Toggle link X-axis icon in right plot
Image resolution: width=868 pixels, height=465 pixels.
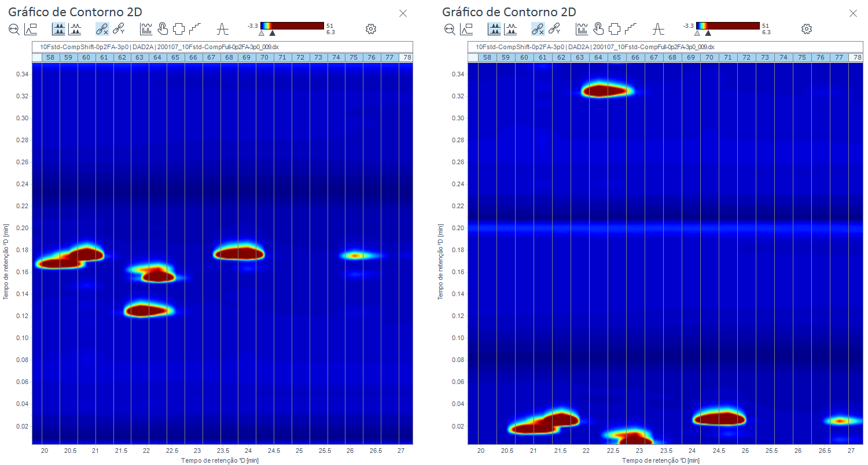point(538,28)
